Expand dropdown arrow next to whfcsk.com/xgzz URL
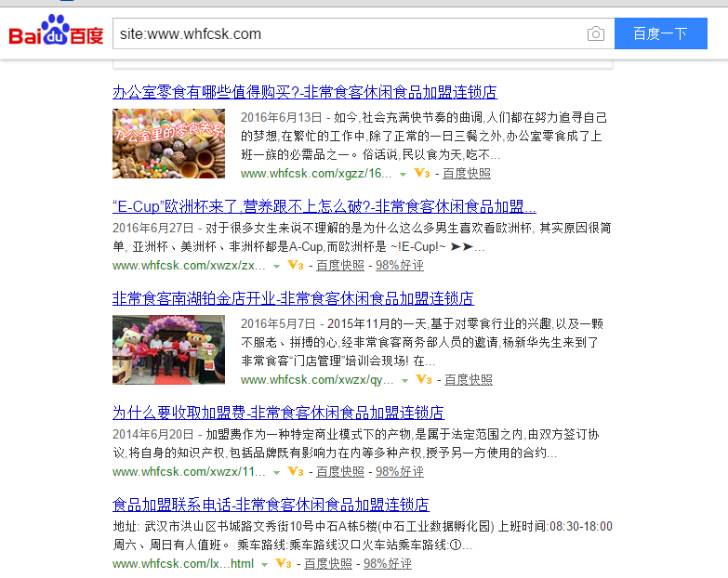The width and height of the screenshot is (728, 578). click(x=403, y=175)
